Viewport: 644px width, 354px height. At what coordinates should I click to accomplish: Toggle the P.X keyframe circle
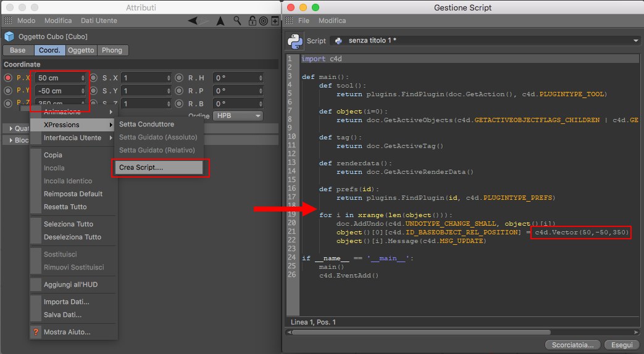click(x=8, y=78)
